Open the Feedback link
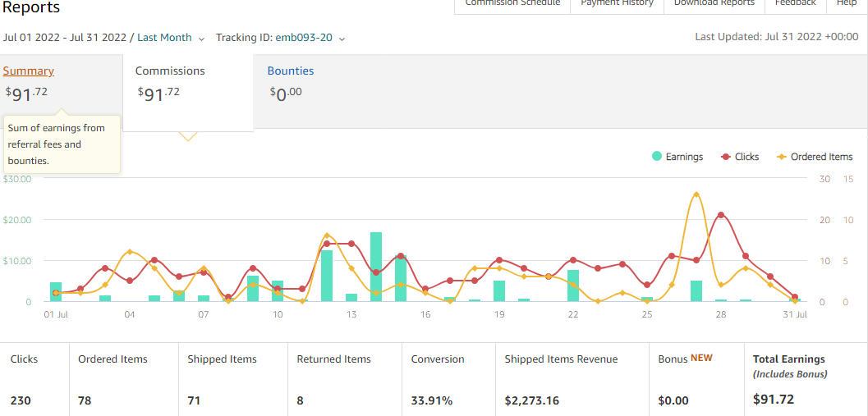Viewport: 868px width, 416px height. [795, 3]
